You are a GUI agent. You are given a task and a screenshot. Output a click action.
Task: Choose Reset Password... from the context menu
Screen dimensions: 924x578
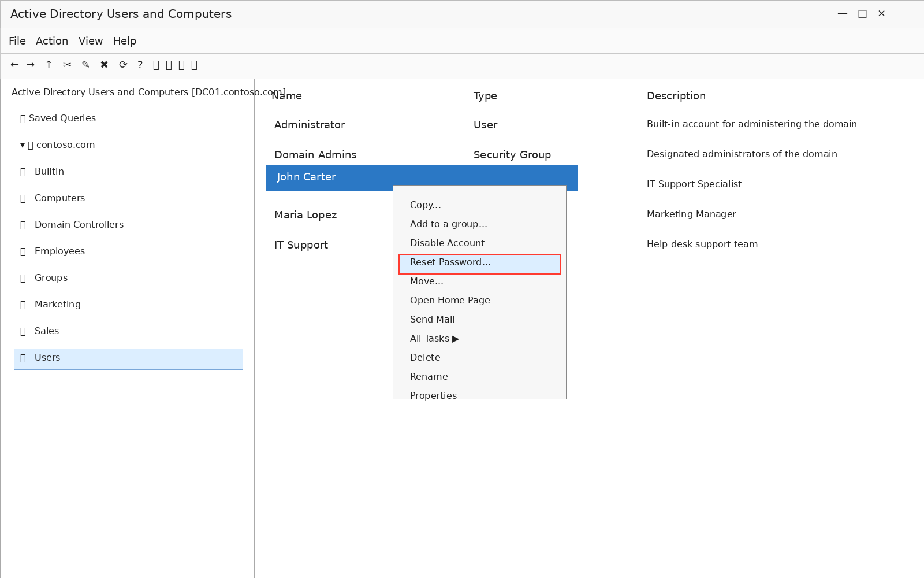(479, 264)
